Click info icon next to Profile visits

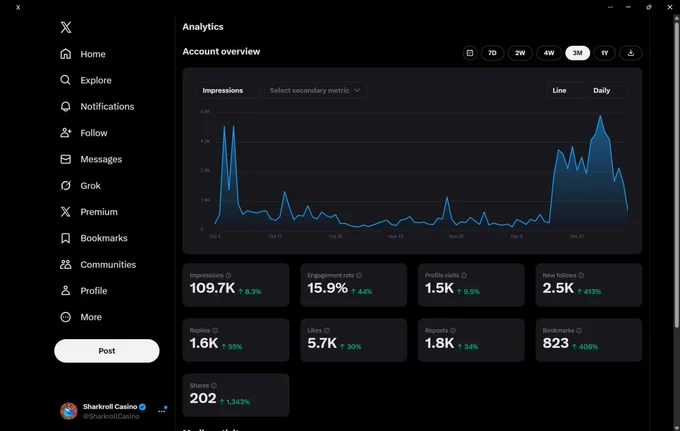click(x=464, y=275)
